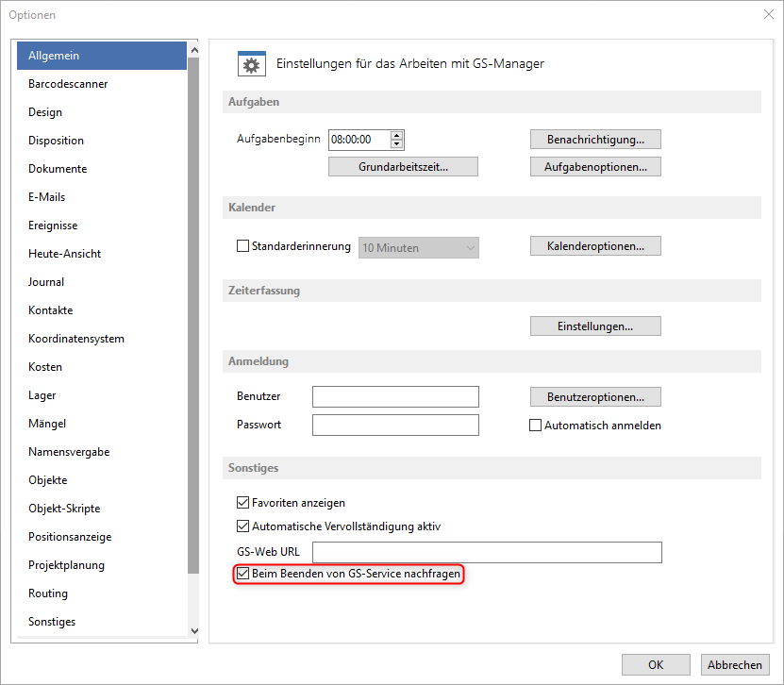The height and width of the screenshot is (685, 784).
Task: Toggle Favoriten anzeigen checkbox
Action: click(243, 503)
